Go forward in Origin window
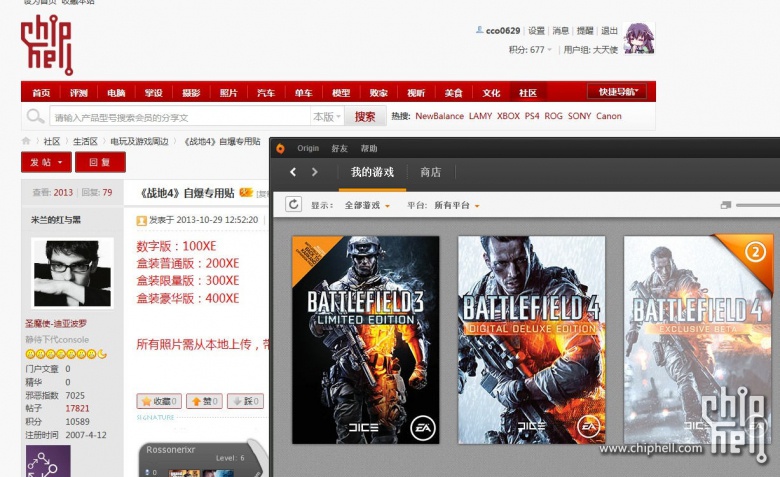Image resolution: width=780 pixels, height=477 pixels. 314,172
